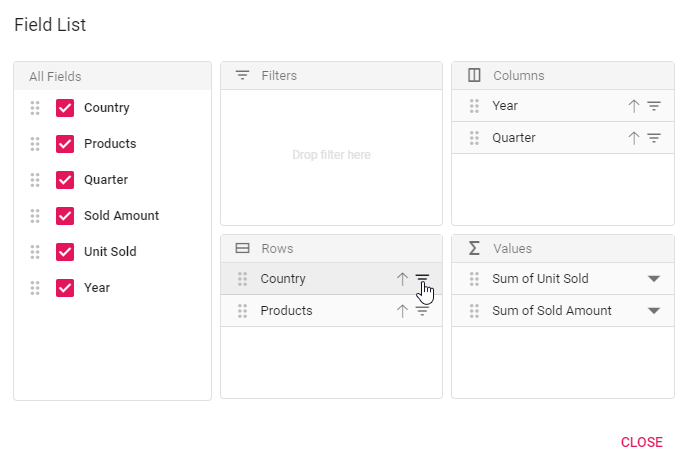Uncheck the Products field checkbox
Screen dimensions: 686x454
(65, 143)
